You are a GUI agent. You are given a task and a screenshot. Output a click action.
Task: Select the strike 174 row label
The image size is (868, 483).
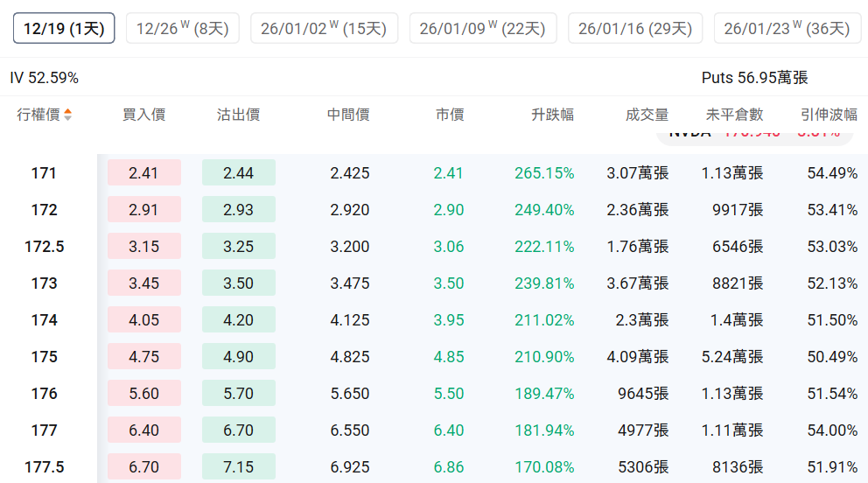point(44,320)
